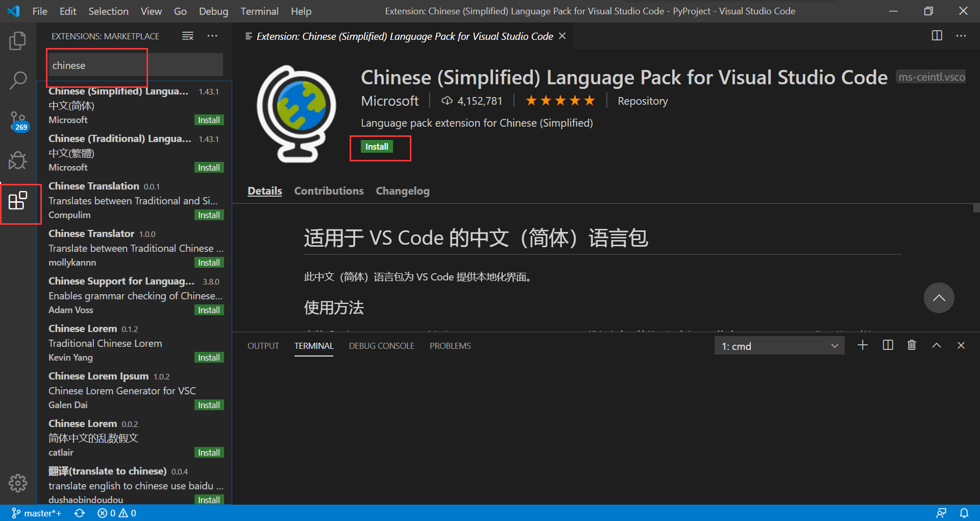Click the ms-ceintl.vsco extension identifier

[x=932, y=77]
